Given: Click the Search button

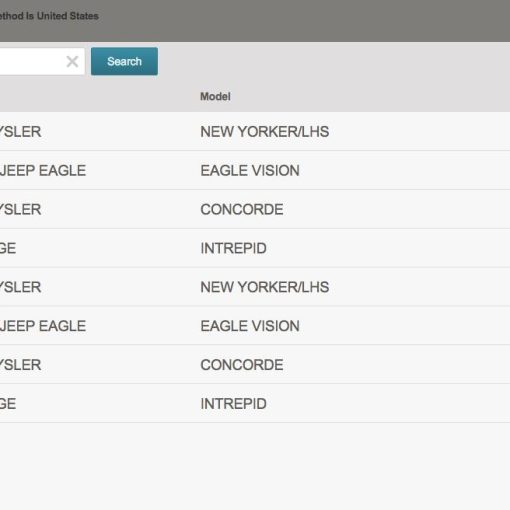Looking at the screenshot, I should [x=124, y=61].
